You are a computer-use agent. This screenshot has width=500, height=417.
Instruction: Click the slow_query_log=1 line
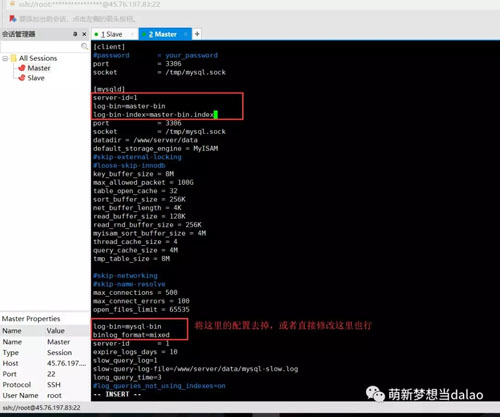(x=125, y=360)
